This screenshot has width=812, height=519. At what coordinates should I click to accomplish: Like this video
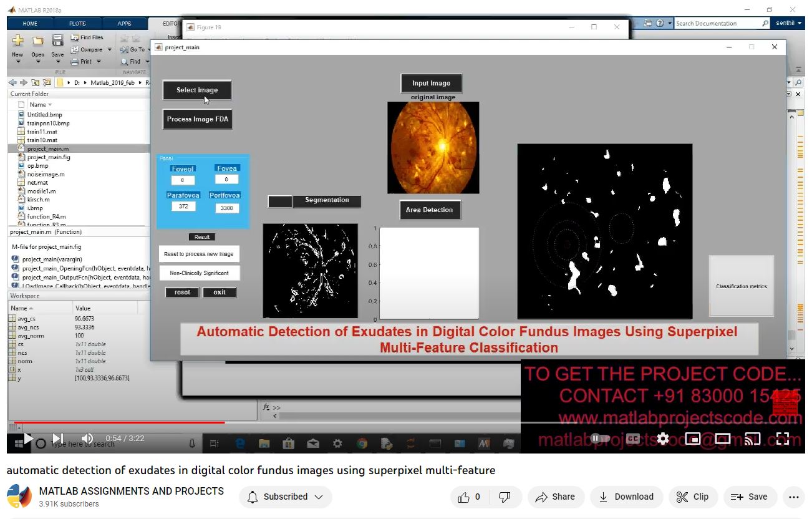pos(470,497)
